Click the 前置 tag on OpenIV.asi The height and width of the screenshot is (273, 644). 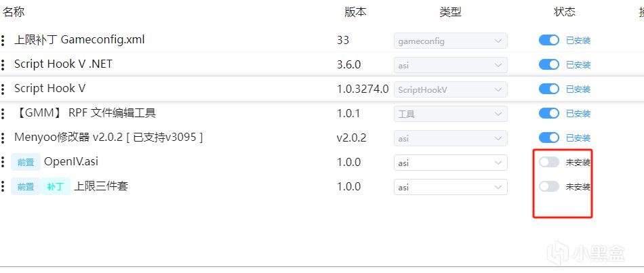click(x=26, y=162)
